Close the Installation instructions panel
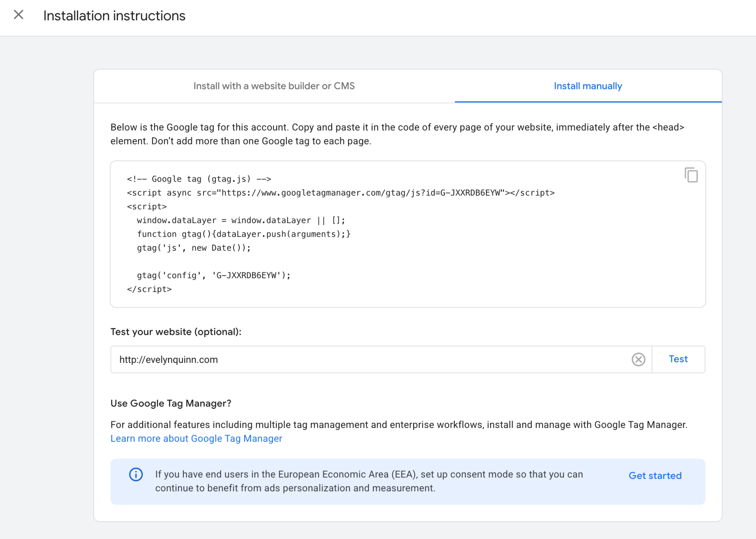Image resolution: width=756 pixels, height=539 pixels. [18, 15]
